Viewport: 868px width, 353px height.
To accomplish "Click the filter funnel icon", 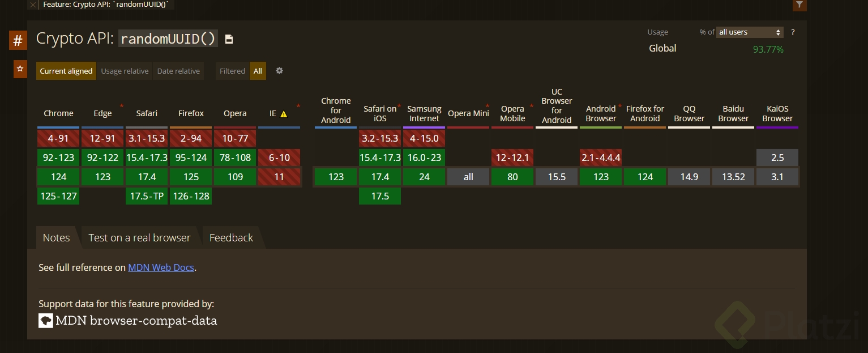I will pos(799,5).
